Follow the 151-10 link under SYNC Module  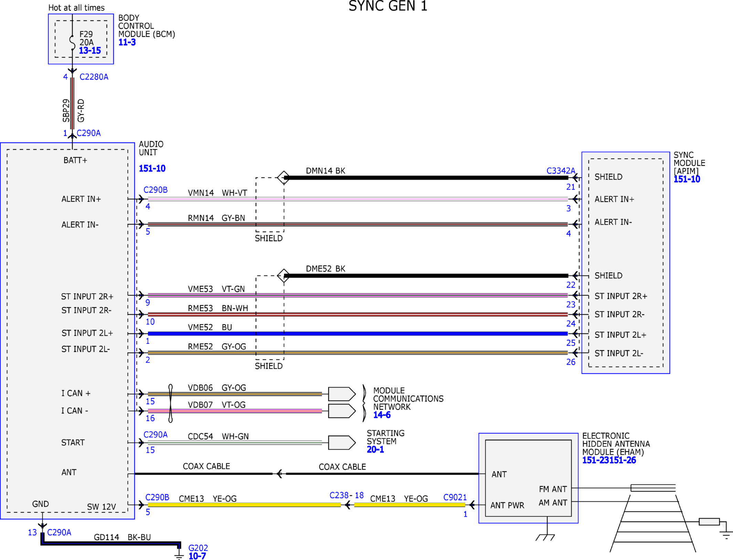[687, 179]
